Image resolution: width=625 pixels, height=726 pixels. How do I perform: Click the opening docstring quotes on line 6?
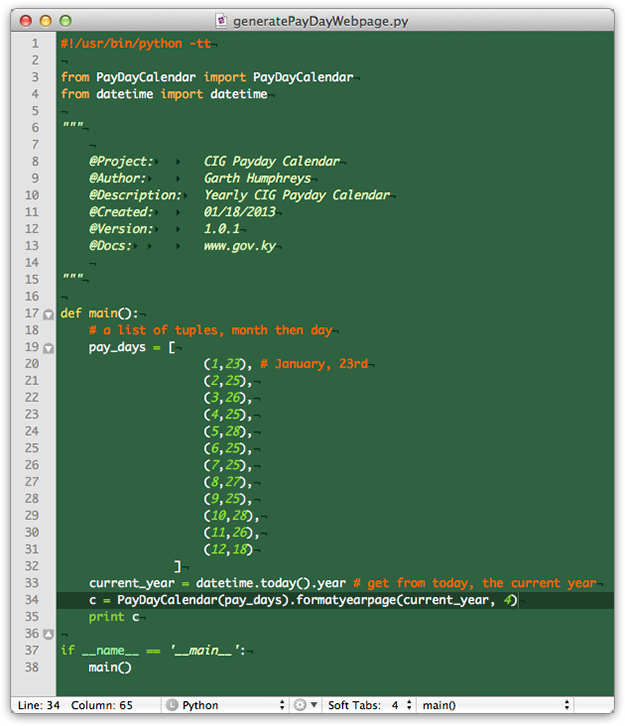73,125
